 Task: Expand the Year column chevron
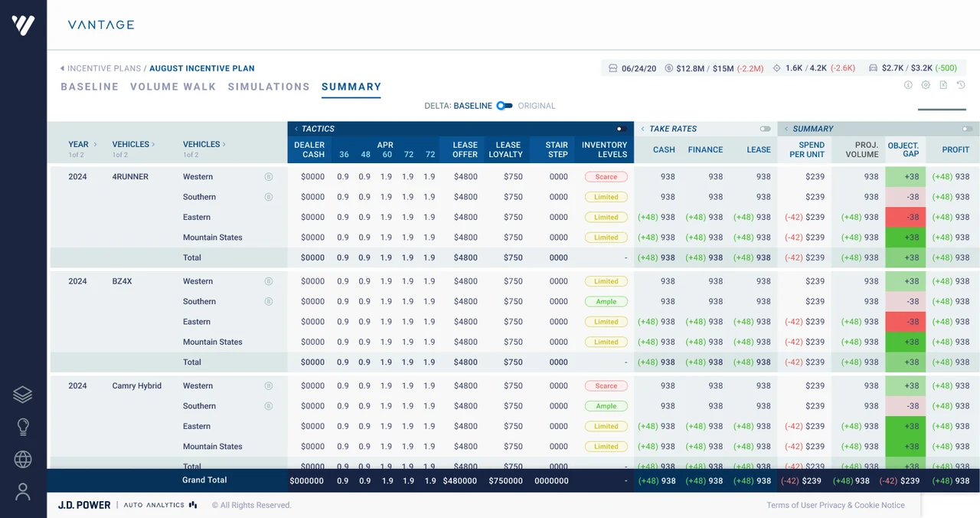[95, 144]
